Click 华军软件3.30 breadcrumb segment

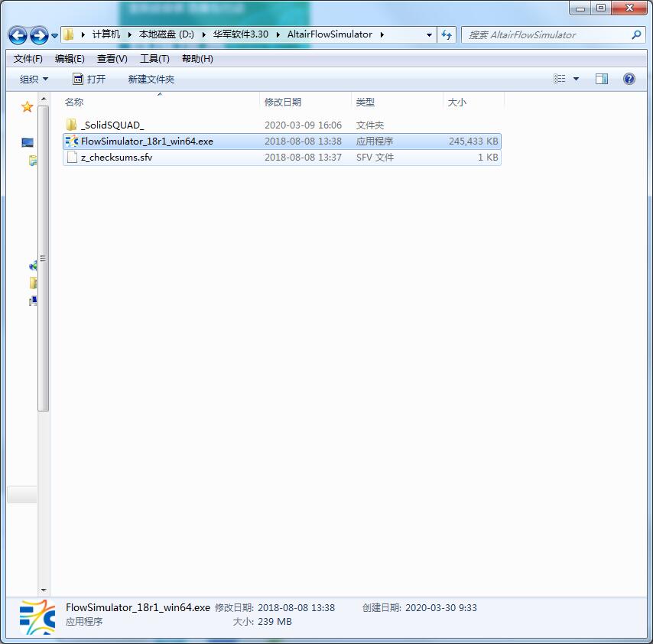[241, 34]
